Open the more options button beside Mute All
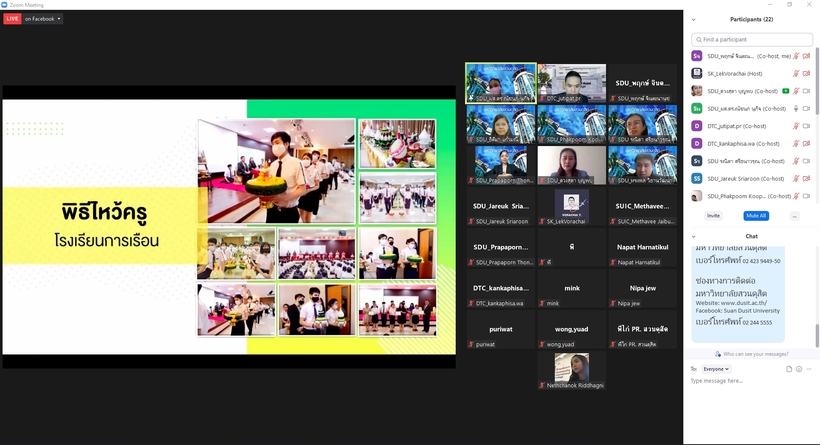 coord(794,216)
